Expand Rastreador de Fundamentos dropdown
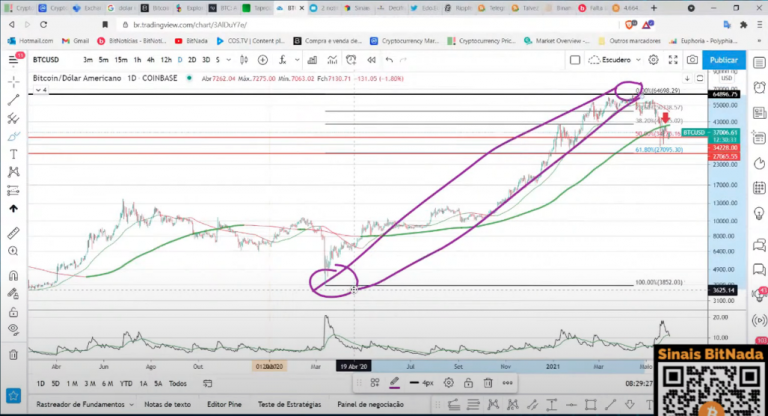 [131, 405]
